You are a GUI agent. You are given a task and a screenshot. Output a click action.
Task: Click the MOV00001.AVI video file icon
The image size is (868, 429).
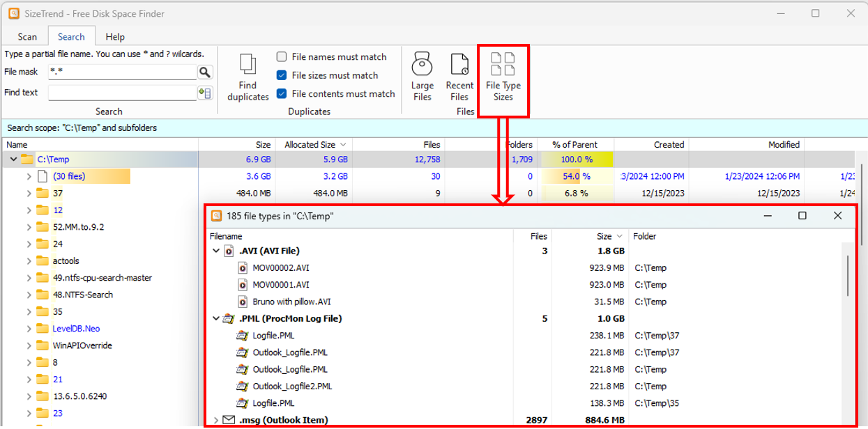click(243, 285)
